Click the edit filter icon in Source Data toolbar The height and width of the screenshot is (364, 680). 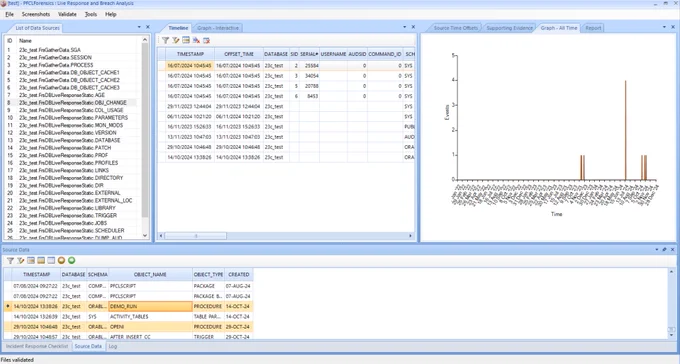click(20, 260)
